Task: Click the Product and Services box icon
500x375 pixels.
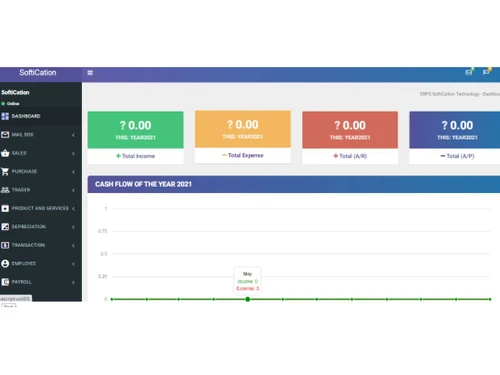Action: [x=5, y=208]
